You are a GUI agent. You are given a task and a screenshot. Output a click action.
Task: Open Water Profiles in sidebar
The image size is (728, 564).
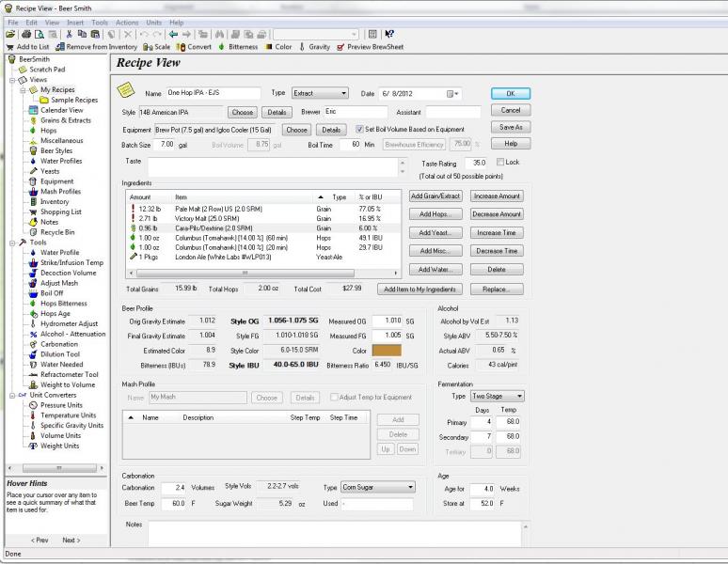(61, 161)
